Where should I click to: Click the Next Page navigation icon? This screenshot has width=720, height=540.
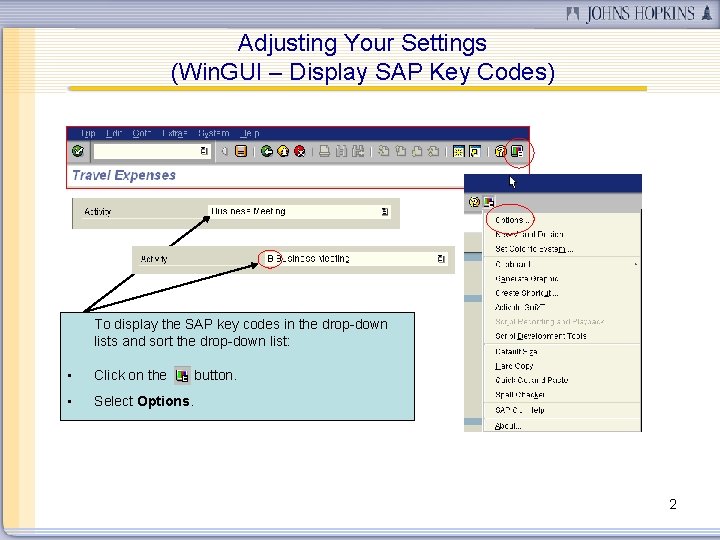pyautogui.click(x=417, y=151)
